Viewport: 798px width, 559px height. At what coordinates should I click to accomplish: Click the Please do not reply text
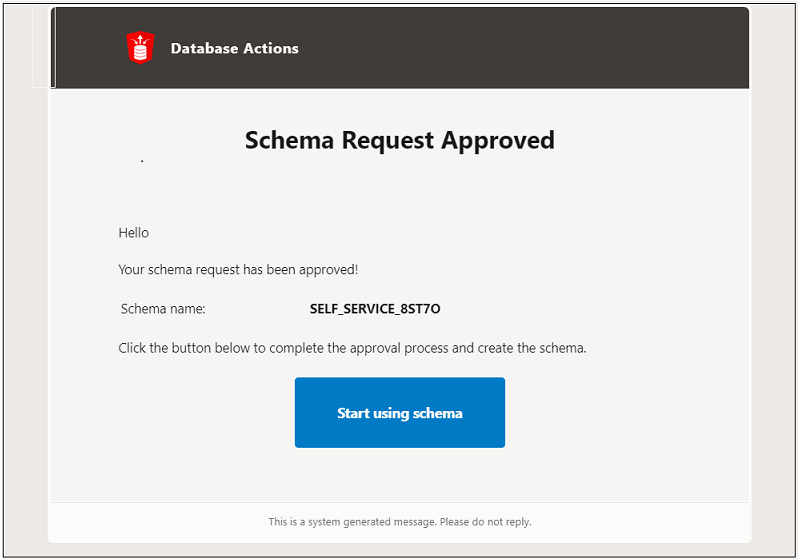coord(486,522)
